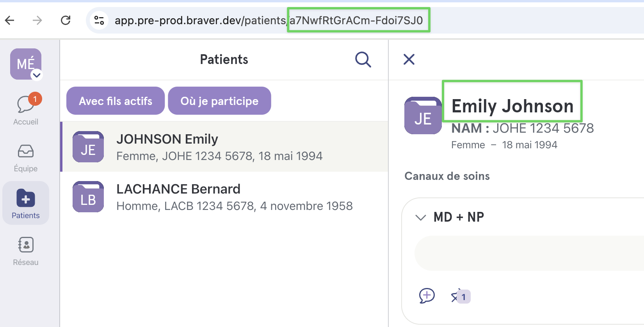Select patient LACHANCE Bernard in the list
644x327 pixels.
click(x=225, y=197)
